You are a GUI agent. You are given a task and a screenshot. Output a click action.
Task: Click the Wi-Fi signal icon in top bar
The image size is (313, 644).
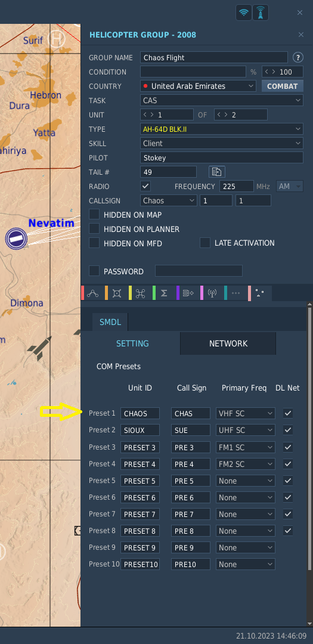pyautogui.click(x=244, y=13)
